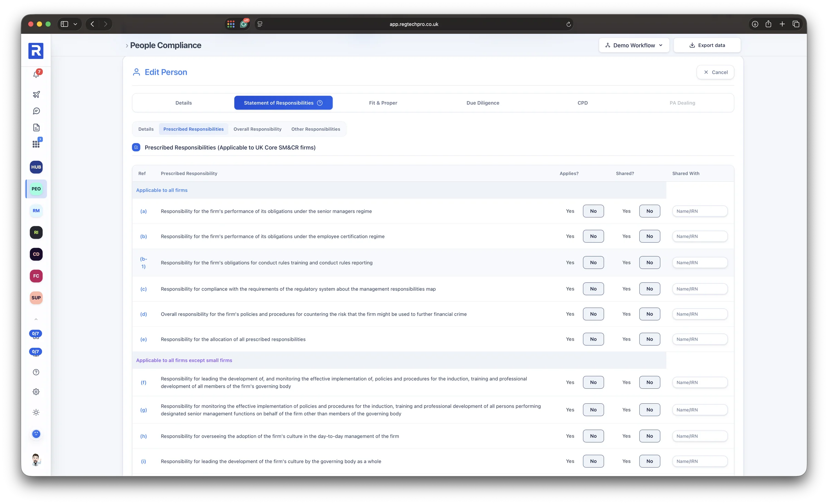Open the CD module icon
The width and height of the screenshot is (828, 504).
[x=36, y=254]
